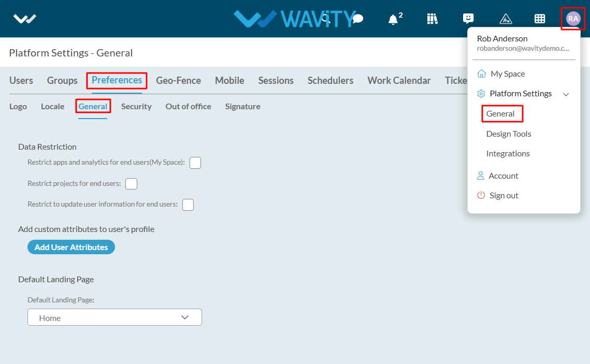This screenshot has height=364, width=590.
Task: Switch to the Users tab
Action: [x=21, y=80]
